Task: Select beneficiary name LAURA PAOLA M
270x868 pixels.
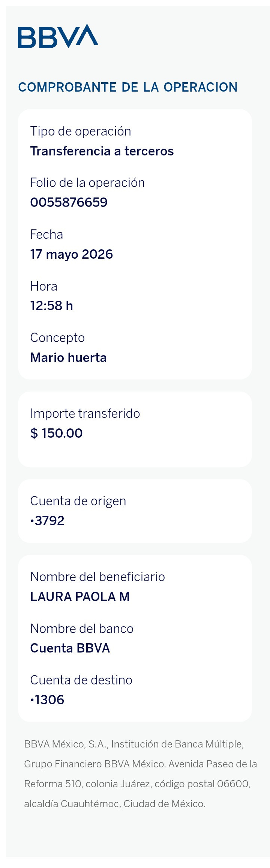Action: tap(80, 597)
